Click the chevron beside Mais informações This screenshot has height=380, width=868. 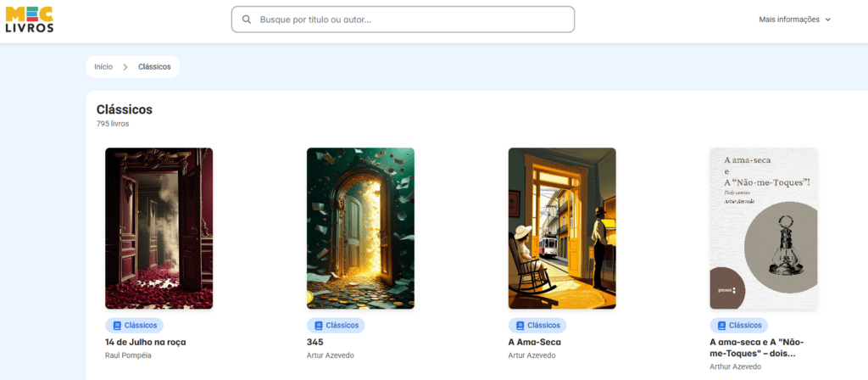coord(828,20)
